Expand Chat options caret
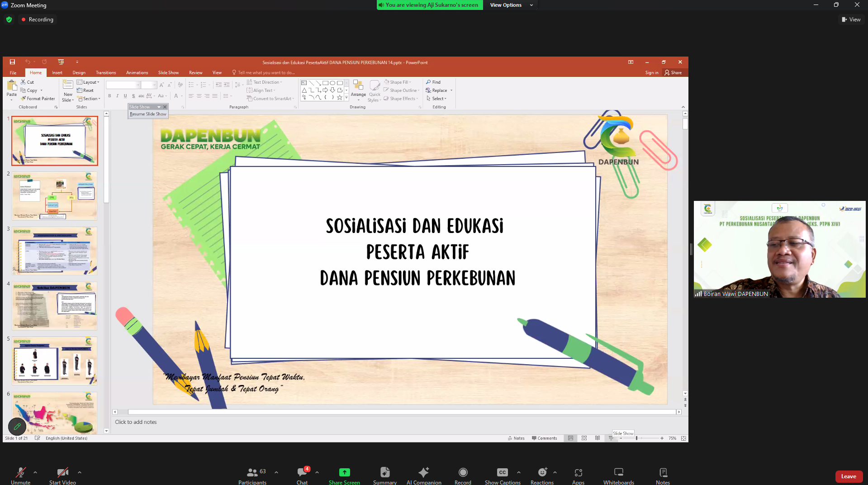This screenshot has width=868, height=485. tap(317, 472)
